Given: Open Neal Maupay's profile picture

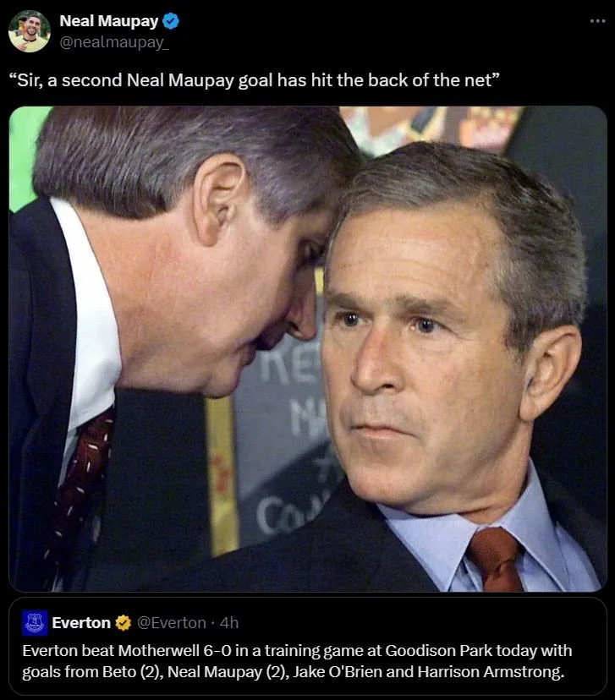Looking at the screenshot, I should 30,31.
